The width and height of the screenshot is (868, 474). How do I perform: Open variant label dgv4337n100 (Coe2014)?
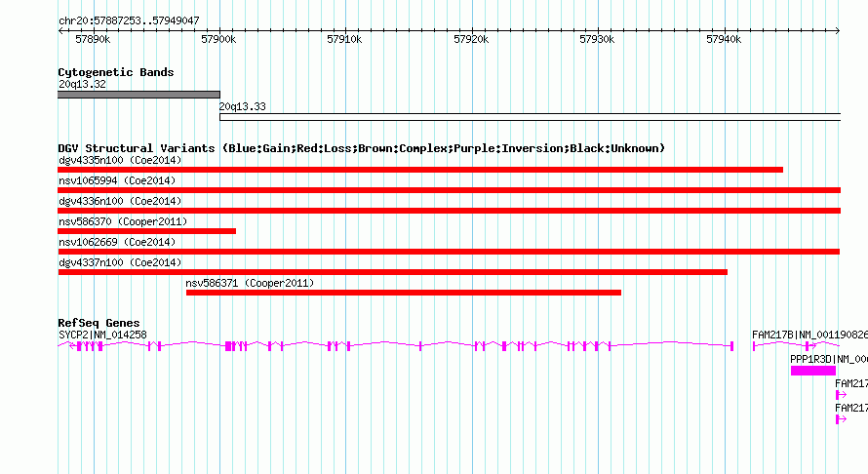pos(120,262)
